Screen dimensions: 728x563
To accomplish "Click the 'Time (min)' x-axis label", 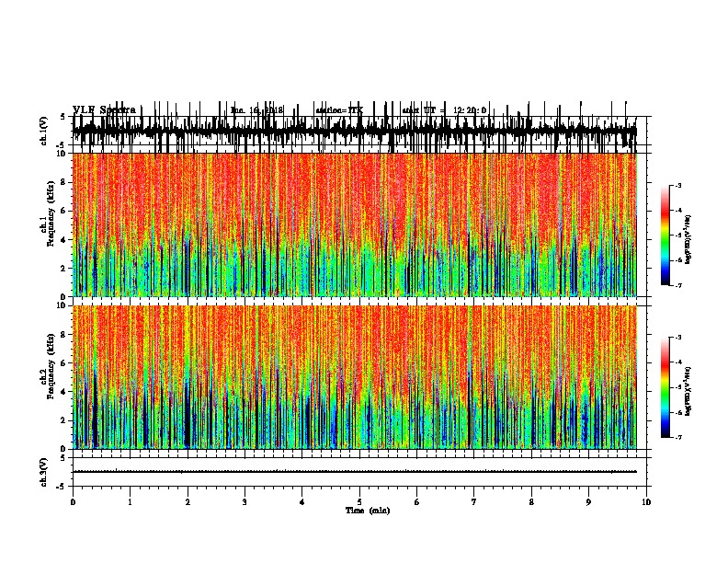I will (x=368, y=511).
